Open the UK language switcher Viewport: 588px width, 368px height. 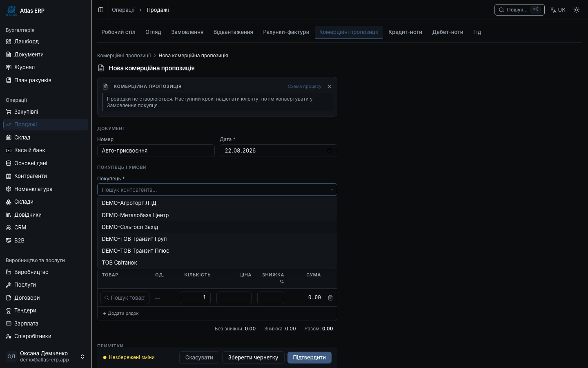tap(558, 10)
